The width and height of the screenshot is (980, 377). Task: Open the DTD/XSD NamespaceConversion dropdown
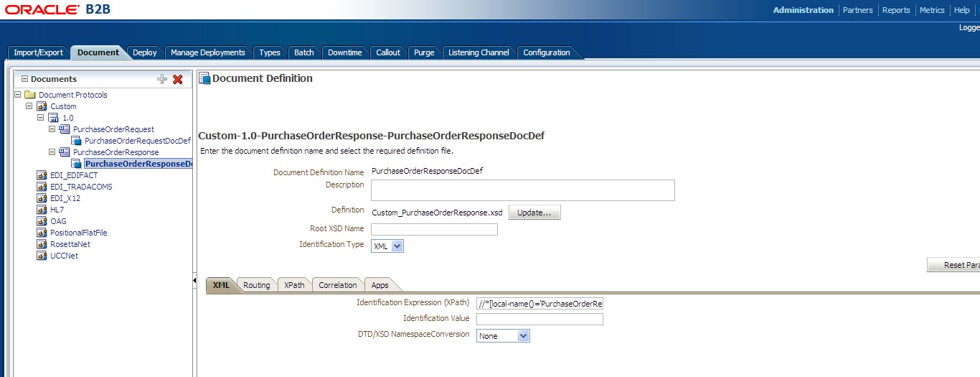(x=503, y=336)
